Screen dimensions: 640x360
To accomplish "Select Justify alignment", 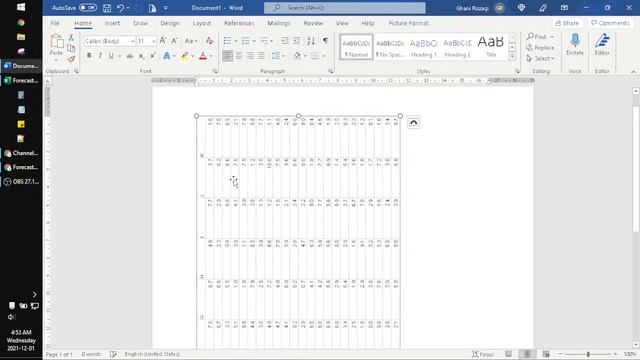I will [x=262, y=56].
